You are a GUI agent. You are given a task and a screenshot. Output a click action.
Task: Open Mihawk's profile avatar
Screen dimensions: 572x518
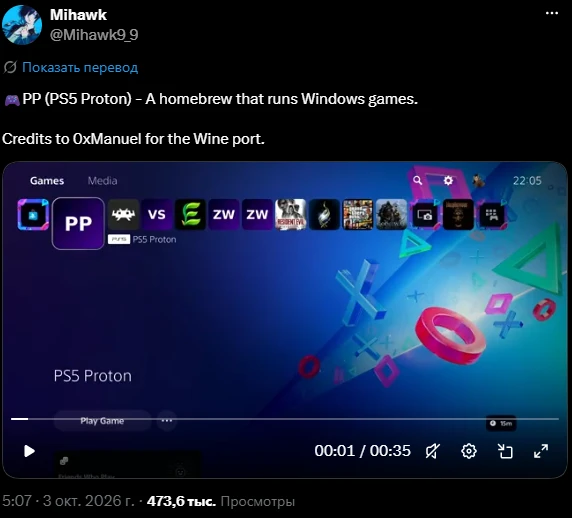[22, 25]
